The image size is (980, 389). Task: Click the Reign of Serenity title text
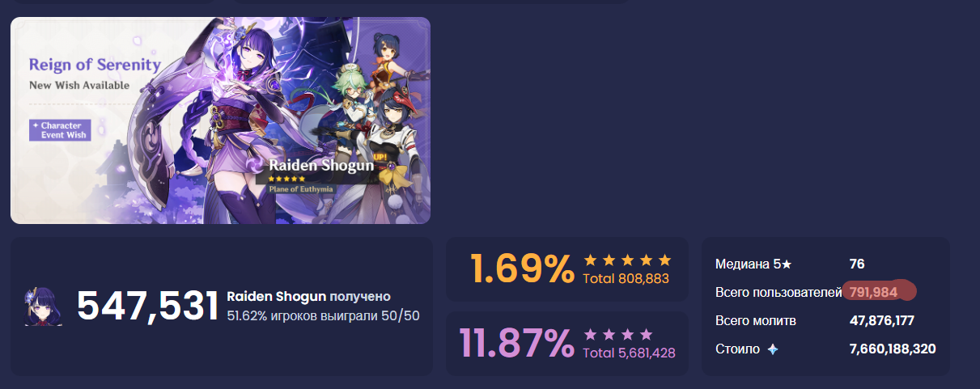point(95,65)
